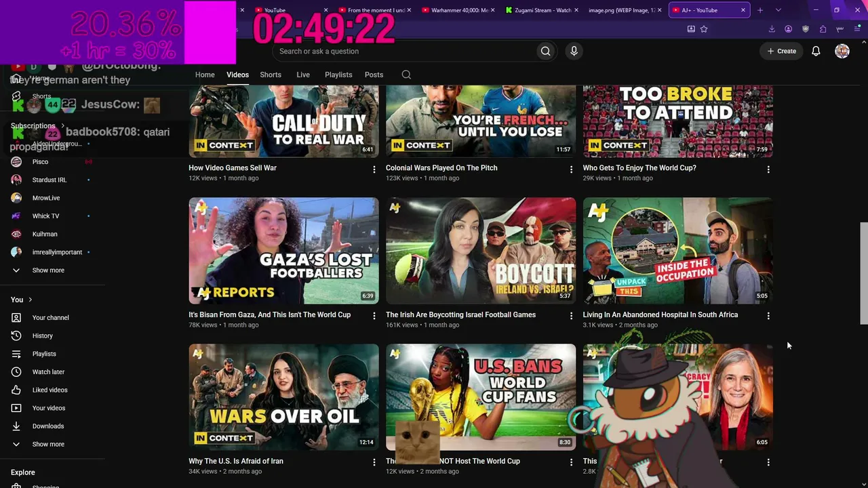This screenshot has width=868, height=488.
Task: Close the AJ+ - YouTube browser tab
Action: 743,10
